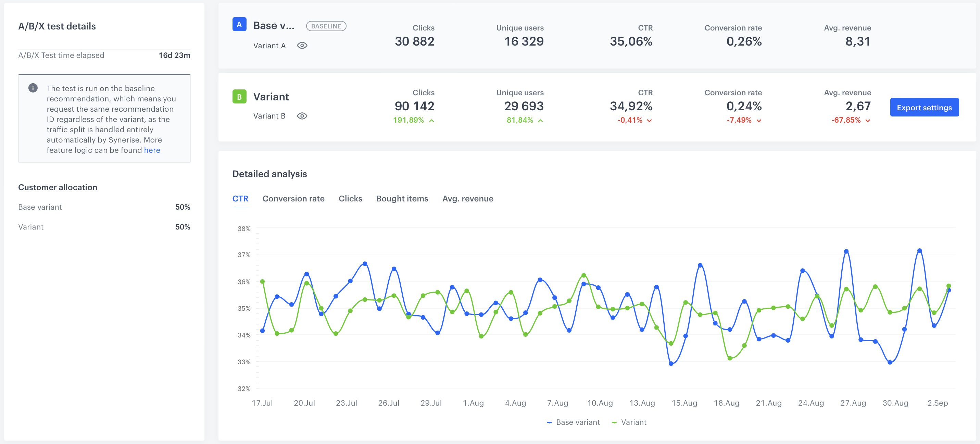Click the green upward arrow beside 81,84% unique users
This screenshot has width=980, height=444.
coord(540,120)
